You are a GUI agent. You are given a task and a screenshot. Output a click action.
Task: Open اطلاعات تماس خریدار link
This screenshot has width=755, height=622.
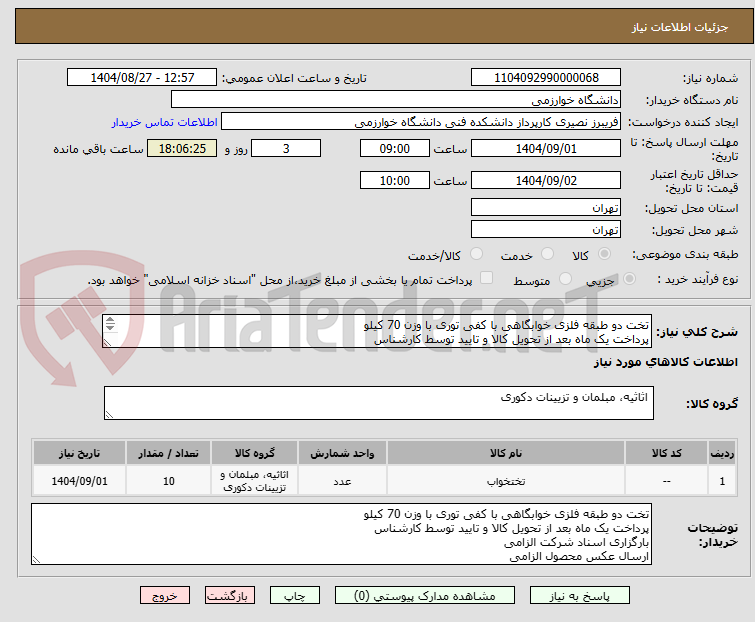(x=165, y=122)
